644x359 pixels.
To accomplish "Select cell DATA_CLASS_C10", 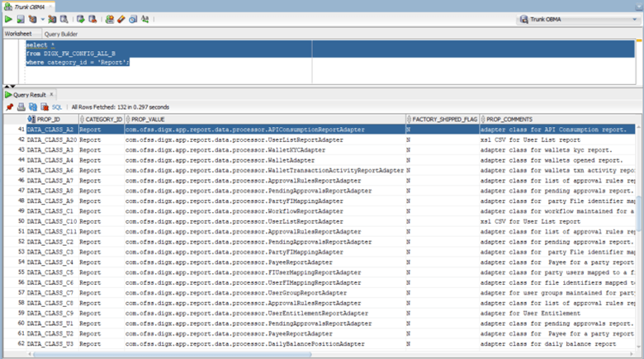I will 52,221.
